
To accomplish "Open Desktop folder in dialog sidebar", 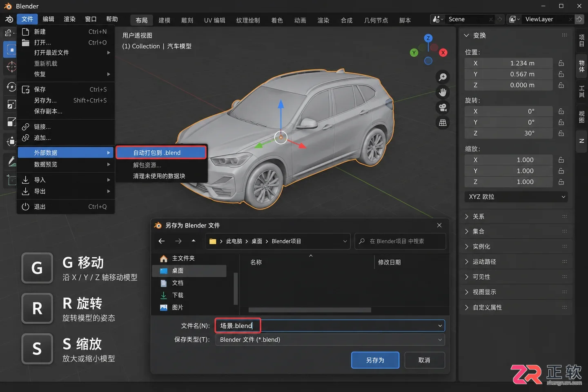I will (189, 271).
